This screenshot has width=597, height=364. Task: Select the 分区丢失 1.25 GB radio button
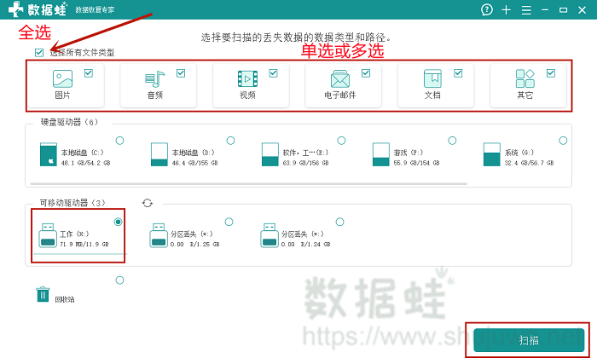(229, 222)
